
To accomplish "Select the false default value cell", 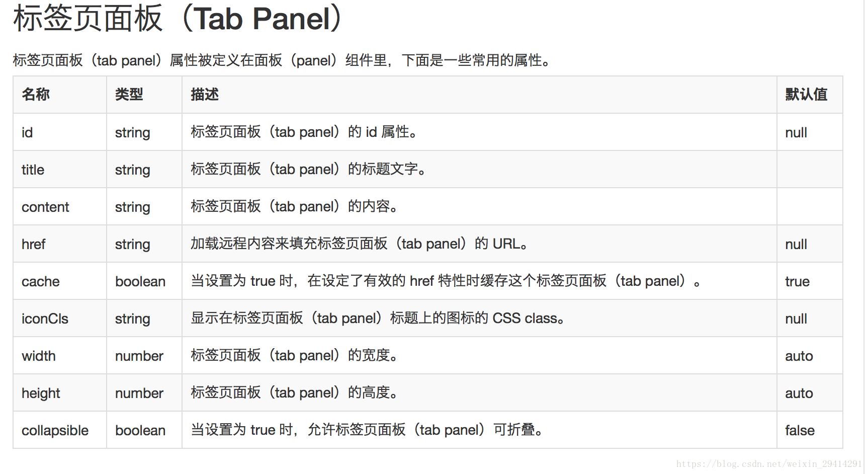I will (800, 430).
